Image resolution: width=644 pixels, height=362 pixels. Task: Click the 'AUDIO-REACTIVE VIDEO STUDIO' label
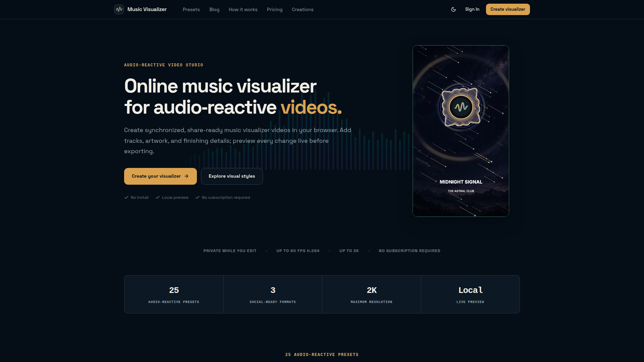click(x=164, y=65)
